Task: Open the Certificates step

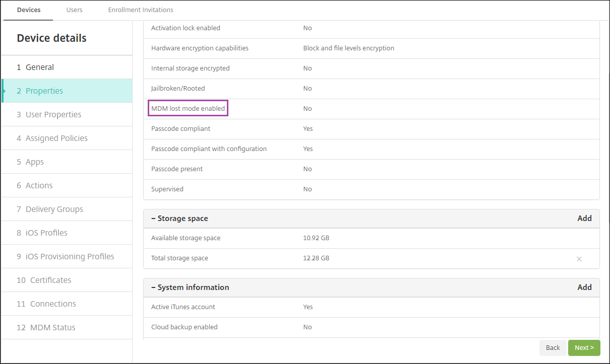Action: (50, 280)
